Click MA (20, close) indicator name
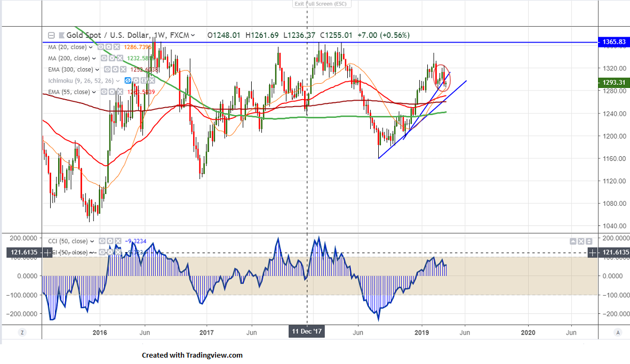This screenshot has height=364, width=630. tap(68, 47)
